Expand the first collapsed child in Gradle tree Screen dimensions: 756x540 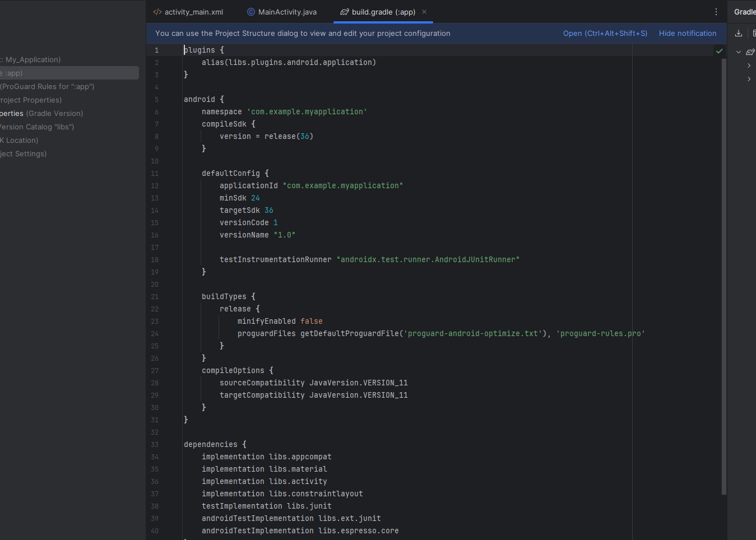click(x=749, y=66)
